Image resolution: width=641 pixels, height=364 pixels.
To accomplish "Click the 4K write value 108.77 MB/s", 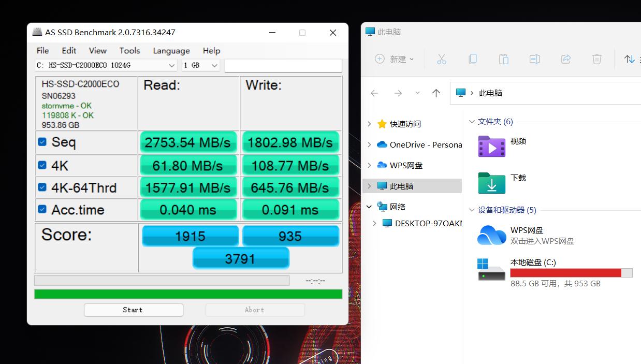I will [290, 166].
